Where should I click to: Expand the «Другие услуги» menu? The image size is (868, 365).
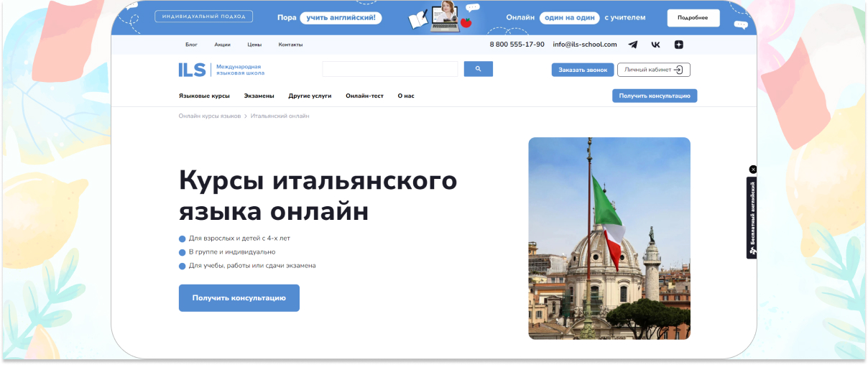click(310, 96)
